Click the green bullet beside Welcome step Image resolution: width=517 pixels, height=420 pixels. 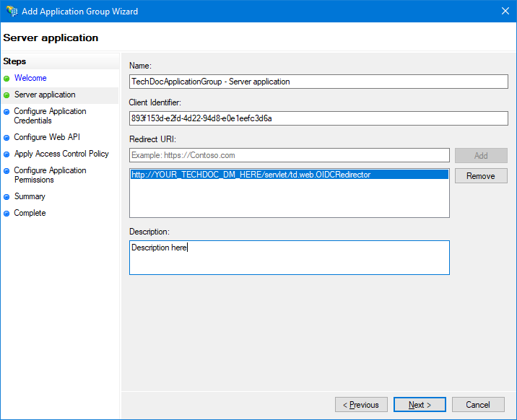click(6, 79)
